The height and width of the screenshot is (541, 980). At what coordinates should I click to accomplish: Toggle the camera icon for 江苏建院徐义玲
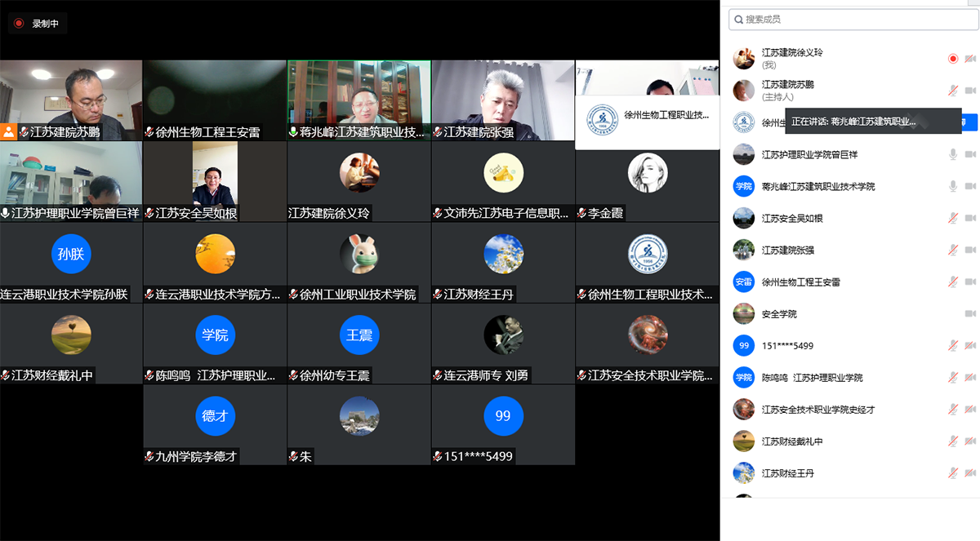pos(970,59)
